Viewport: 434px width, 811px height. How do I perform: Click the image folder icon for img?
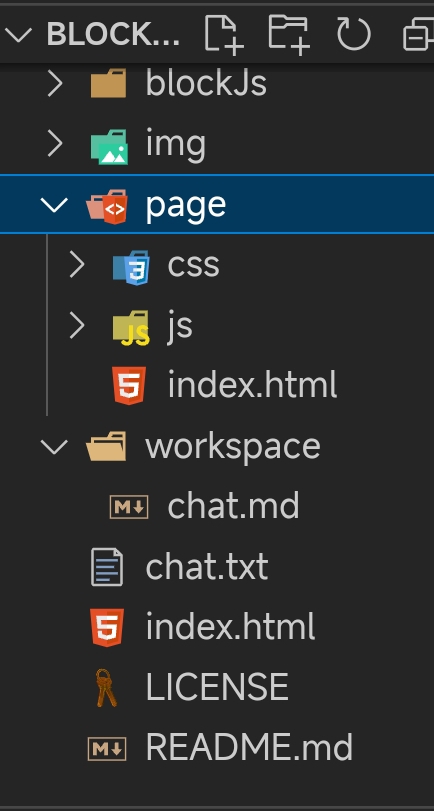[109, 146]
